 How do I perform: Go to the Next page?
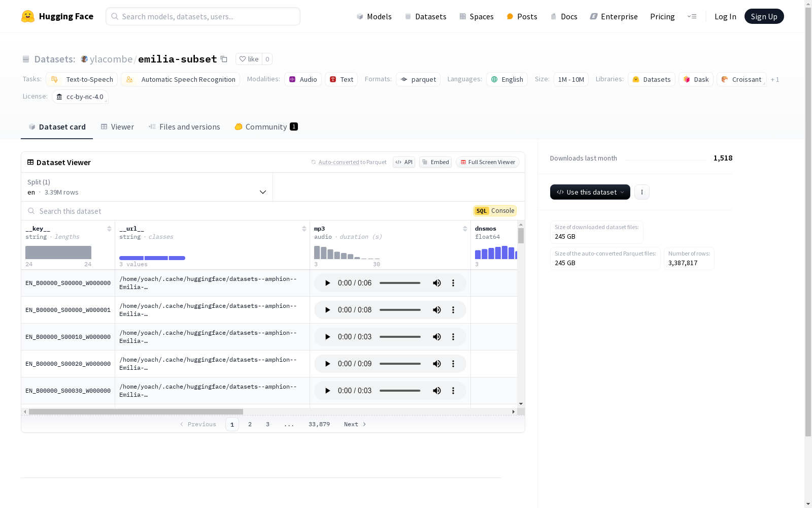tap(355, 424)
